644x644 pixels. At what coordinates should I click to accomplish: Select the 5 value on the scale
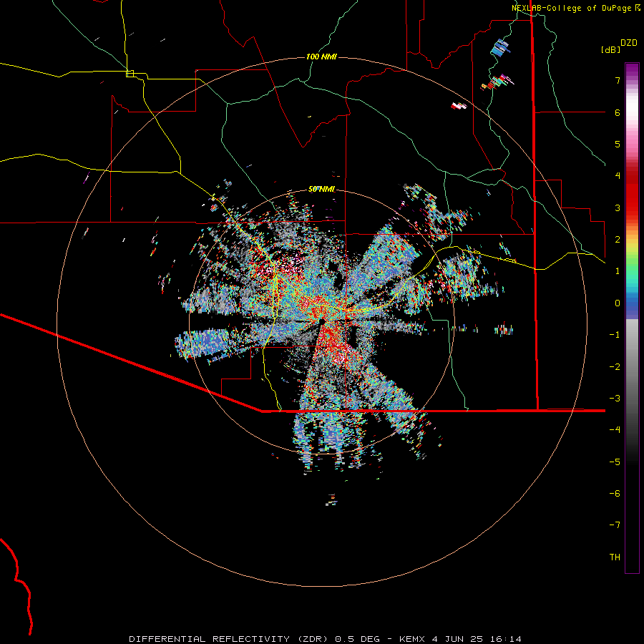coord(618,144)
